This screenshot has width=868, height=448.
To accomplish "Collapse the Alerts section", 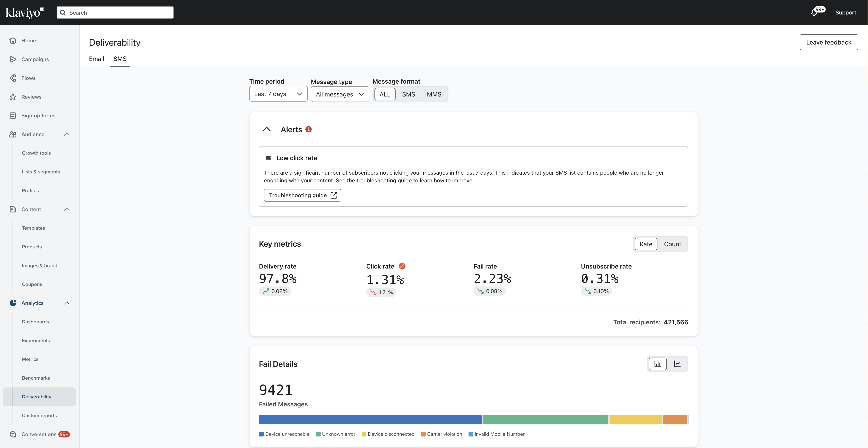I will click(267, 129).
